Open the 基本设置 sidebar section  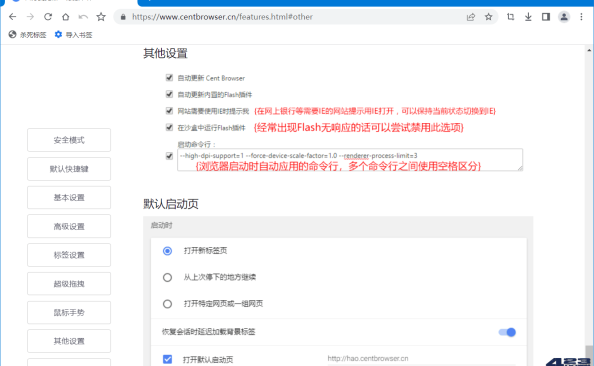point(69,197)
